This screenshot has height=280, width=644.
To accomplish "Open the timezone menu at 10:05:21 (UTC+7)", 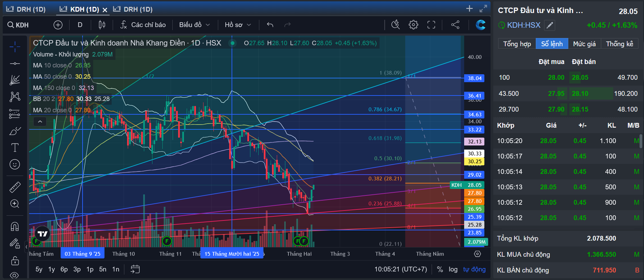I will [x=401, y=269].
